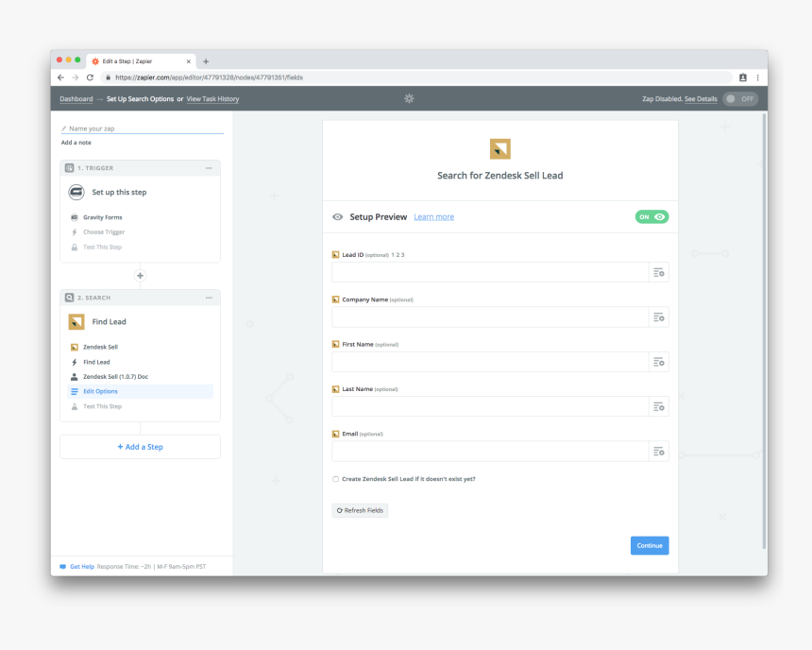The width and height of the screenshot is (812, 650).
Task: Click the Last Name input field
Action: click(x=490, y=407)
